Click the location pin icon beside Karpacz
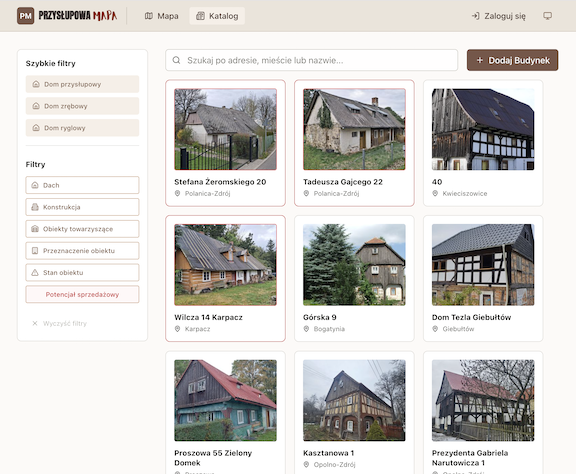 [x=177, y=329]
